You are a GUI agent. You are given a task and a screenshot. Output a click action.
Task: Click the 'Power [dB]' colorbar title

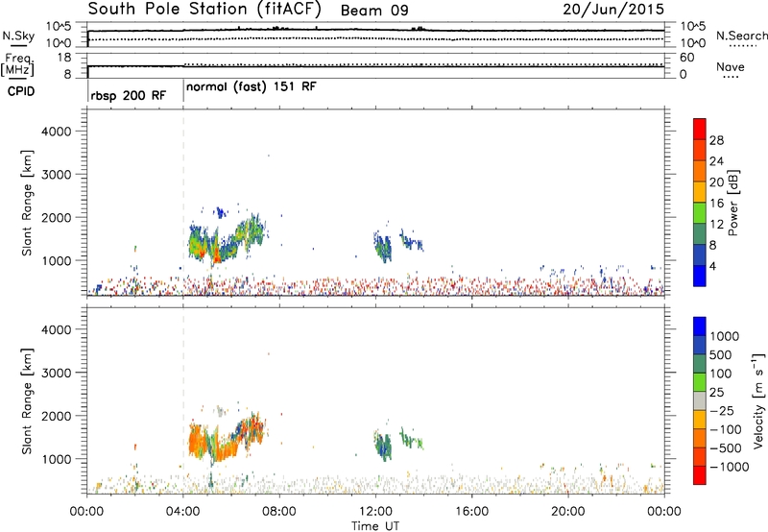tap(732, 203)
